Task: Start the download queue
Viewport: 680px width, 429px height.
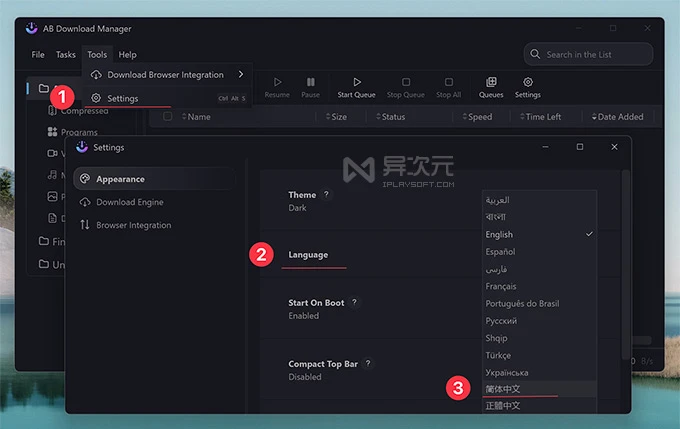Action: 356,87
